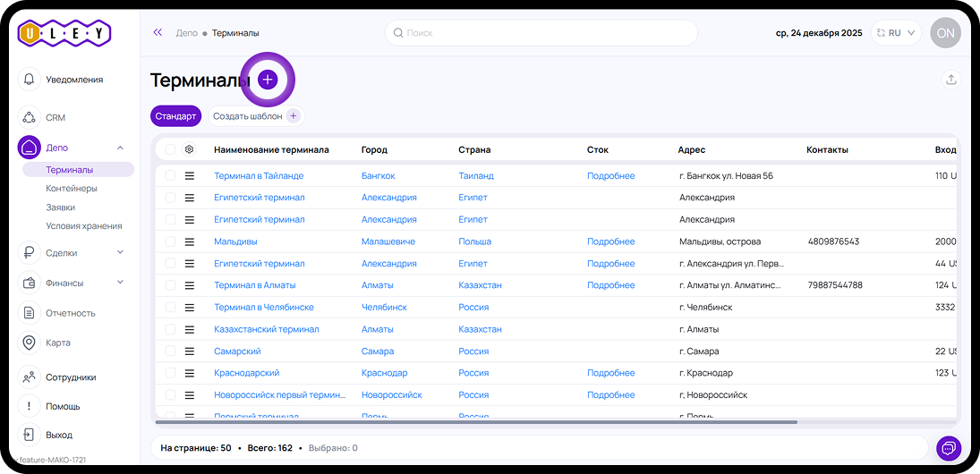Check the Казахстанский терминал row
This screenshot has height=474, width=980.
tap(171, 330)
